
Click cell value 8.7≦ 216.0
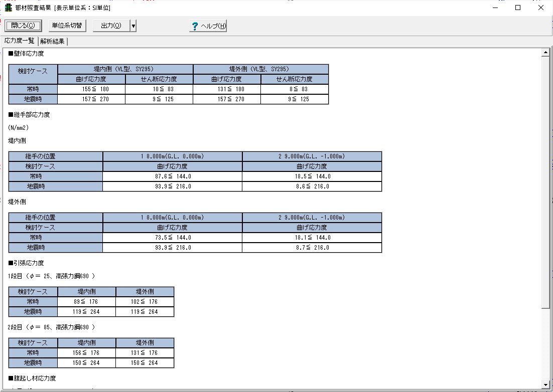(x=313, y=248)
